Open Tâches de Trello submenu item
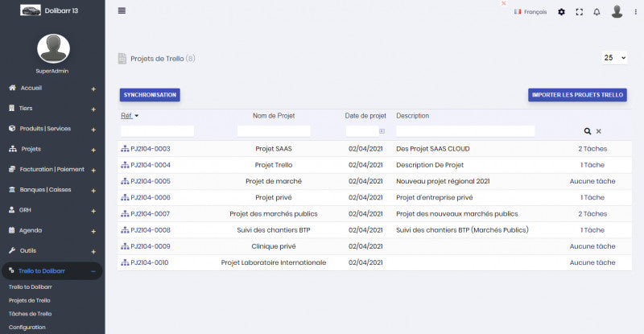The height and width of the screenshot is (334, 644). (30, 314)
